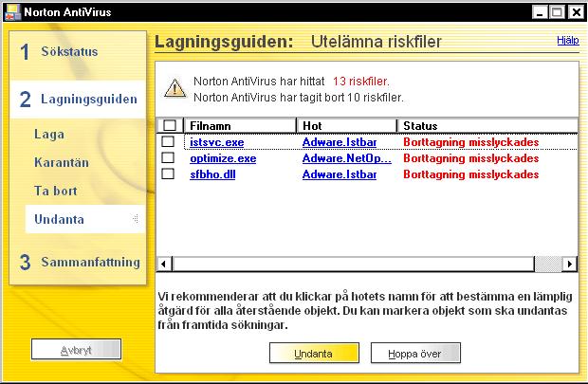Click the Hoppa över button
Viewport: 588px width, 384px height.
coord(415,354)
